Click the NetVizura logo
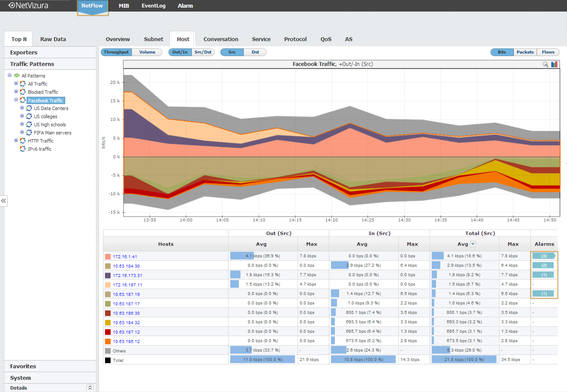Image resolution: width=567 pixels, height=392 pixels. 28,5
